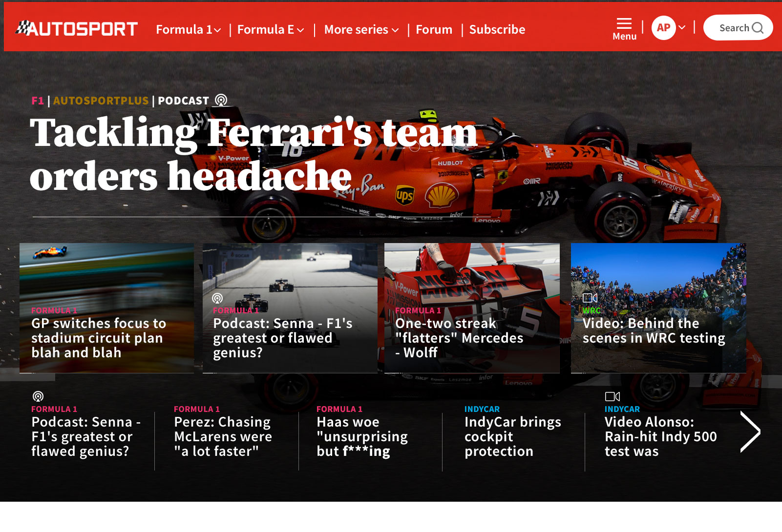Open GP switches focus to stadium circuit card

[x=106, y=308]
